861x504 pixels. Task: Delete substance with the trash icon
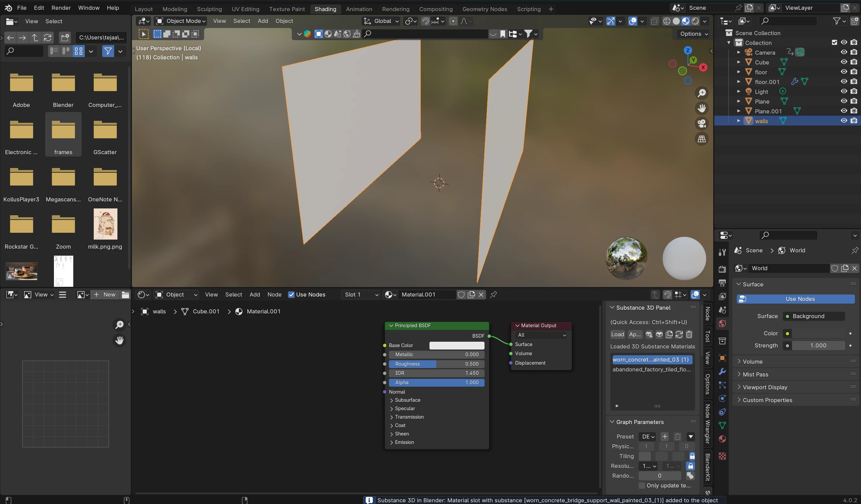pos(689,334)
